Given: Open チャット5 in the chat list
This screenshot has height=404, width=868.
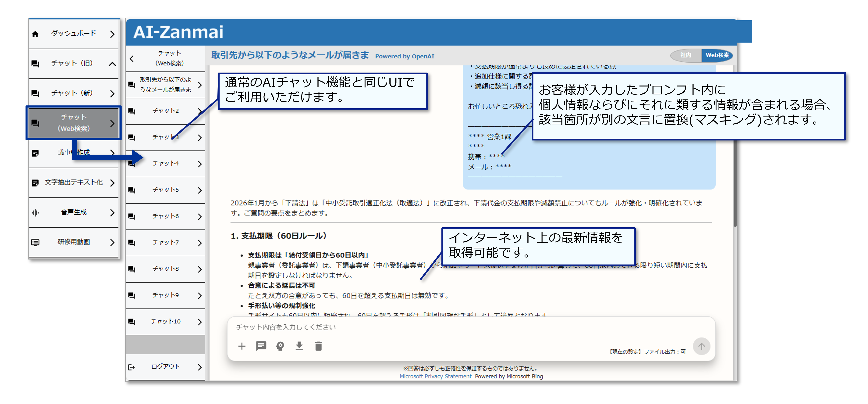Looking at the screenshot, I should point(165,190).
